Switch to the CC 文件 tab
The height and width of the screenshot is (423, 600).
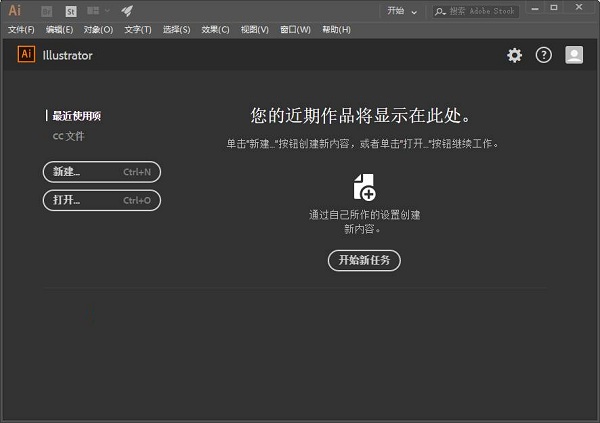68,136
